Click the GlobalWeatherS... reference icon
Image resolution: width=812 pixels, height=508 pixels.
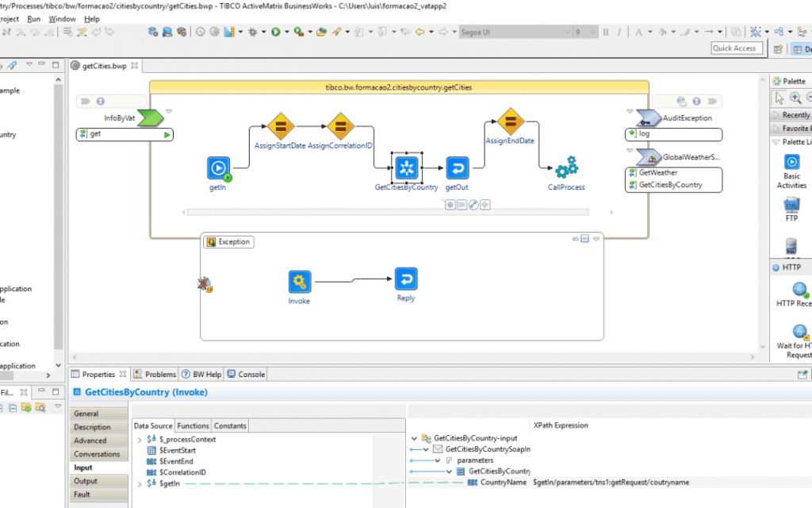click(x=649, y=156)
